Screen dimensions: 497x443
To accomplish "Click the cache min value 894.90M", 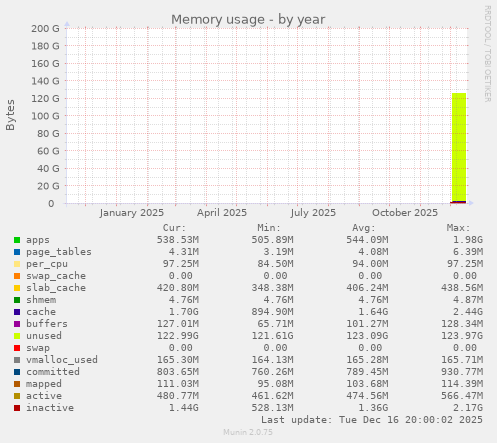I will pos(272,312).
